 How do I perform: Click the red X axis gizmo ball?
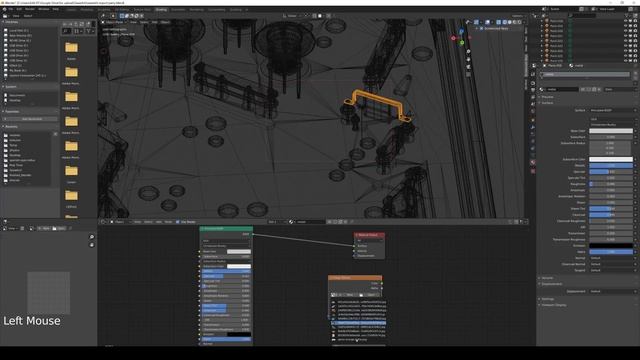pos(453,38)
